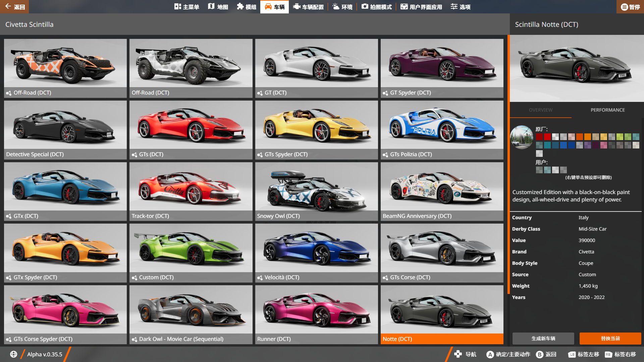Click the 生成新车辆 spawn new button

click(543, 339)
